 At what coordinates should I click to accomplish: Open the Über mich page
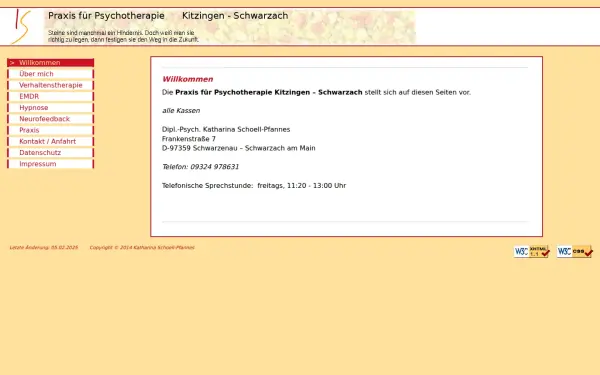coord(51,74)
